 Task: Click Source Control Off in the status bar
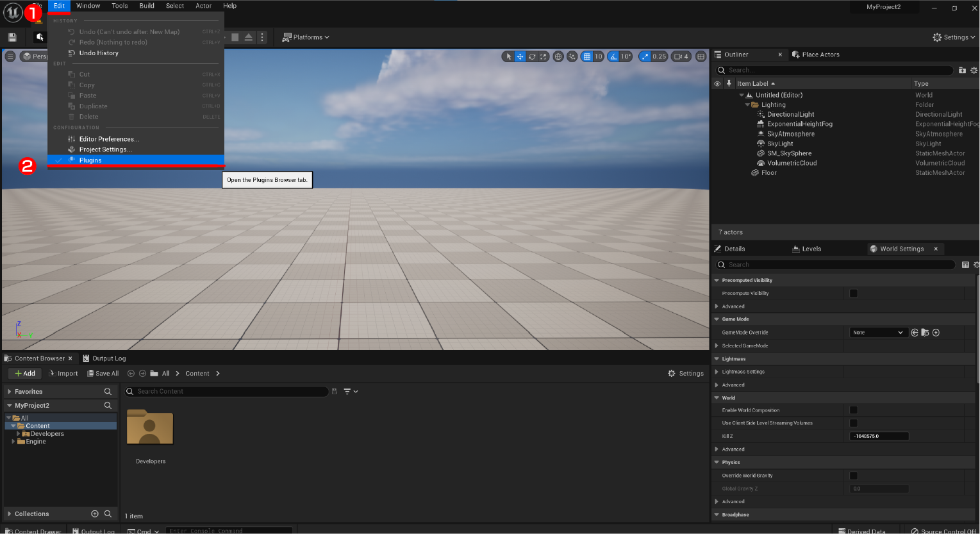942,530
